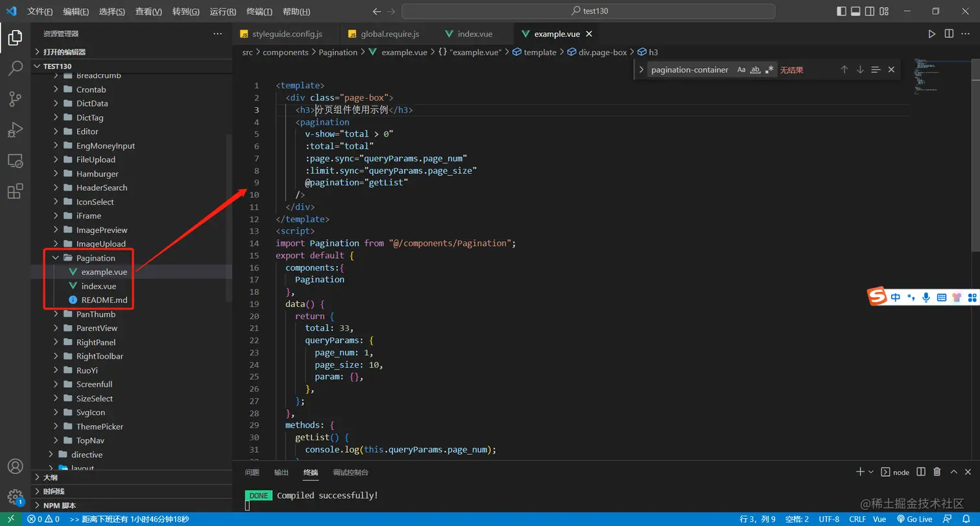Open the Manage gear icon
The image size is (980, 526).
tap(15, 497)
